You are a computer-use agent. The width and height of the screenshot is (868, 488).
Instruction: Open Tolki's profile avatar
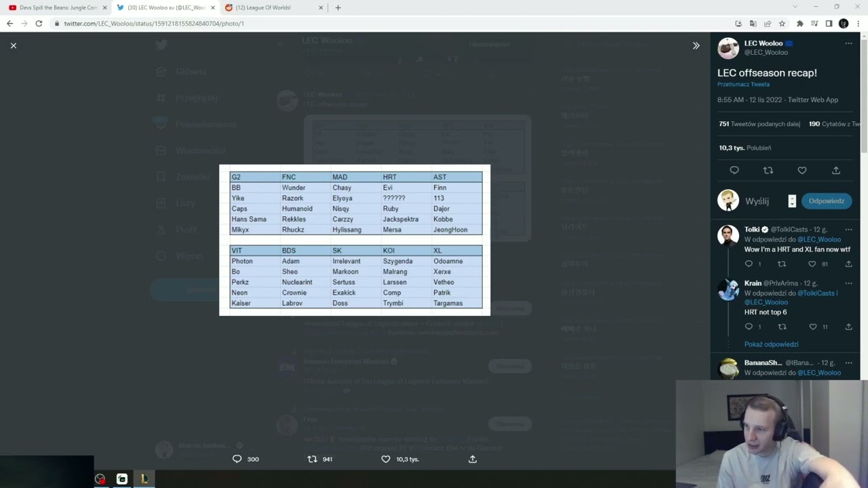point(728,235)
